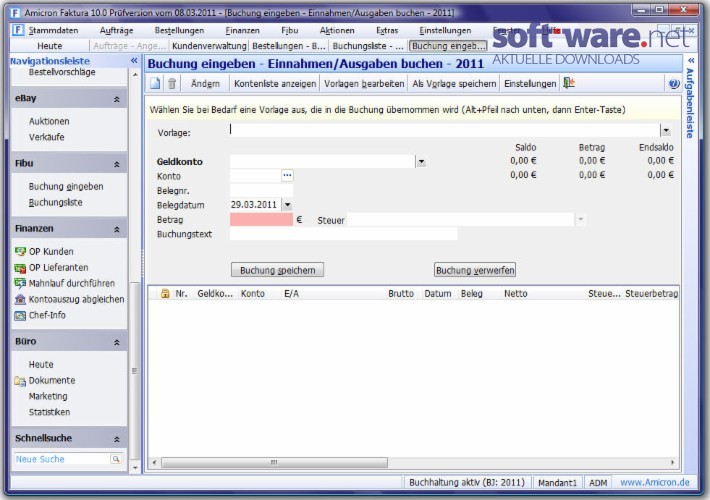Click the Amicron F application menu icon
Viewport: 710px width, 500px height.
(x=18, y=30)
